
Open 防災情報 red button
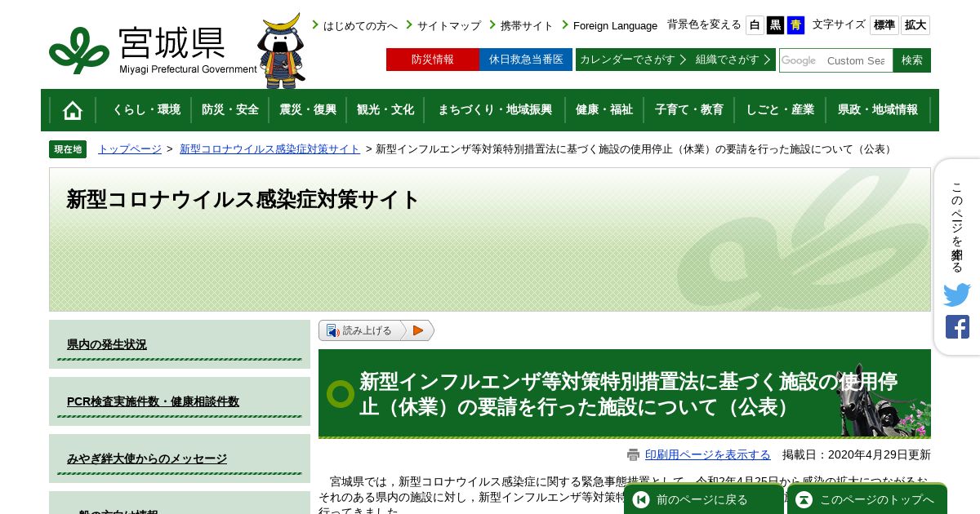pyautogui.click(x=433, y=60)
